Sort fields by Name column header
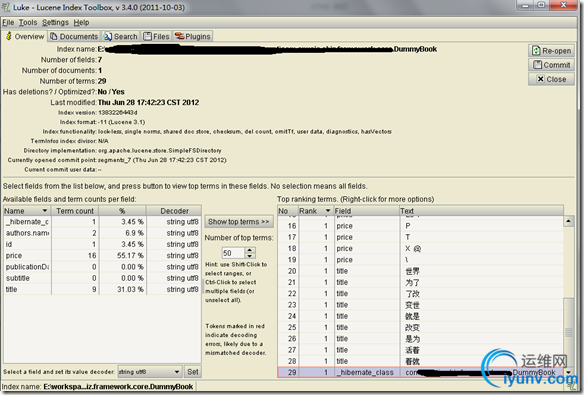 click(x=27, y=211)
